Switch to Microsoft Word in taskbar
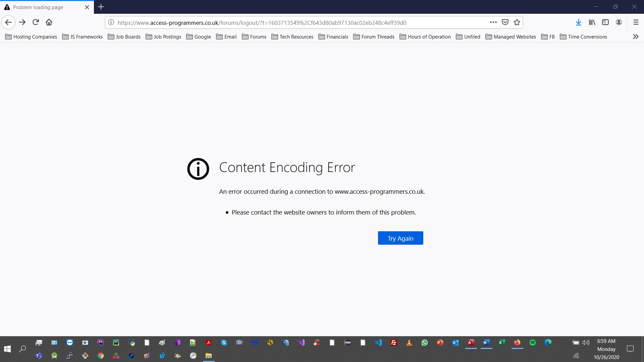Viewport: 644px width, 362px height. tap(486, 343)
